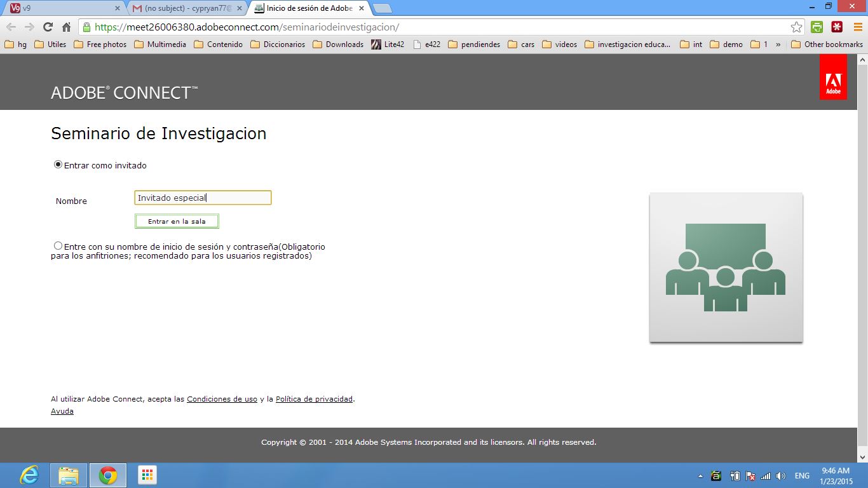The image size is (868, 488).
Task: Select login with session name and password option
Action: 58,246
